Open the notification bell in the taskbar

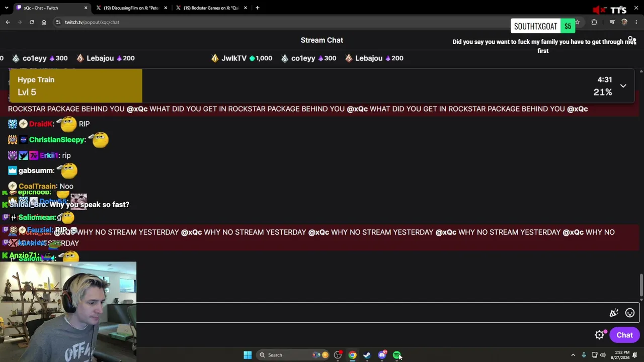(x=635, y=355)
